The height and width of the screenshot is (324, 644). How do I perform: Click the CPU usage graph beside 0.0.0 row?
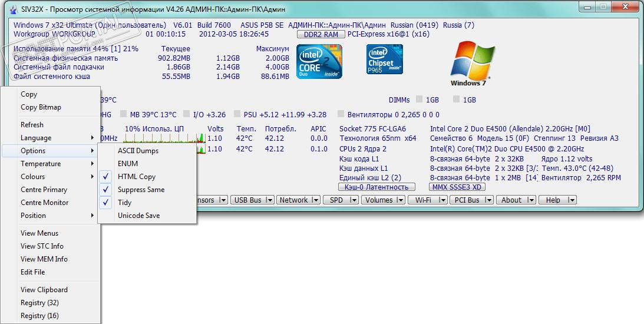[x=164, y=138]
